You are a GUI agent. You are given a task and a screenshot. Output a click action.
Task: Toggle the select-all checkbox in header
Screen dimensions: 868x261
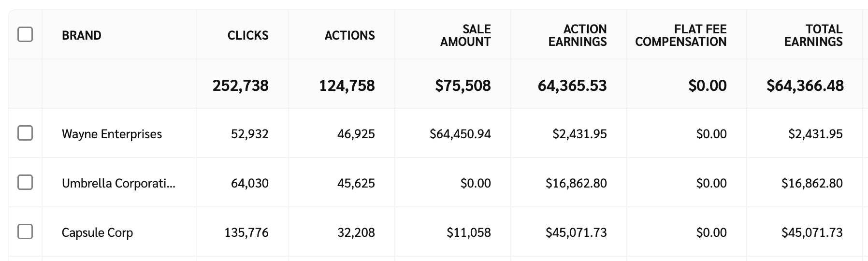pyautogui.click(x=25, y=35)
